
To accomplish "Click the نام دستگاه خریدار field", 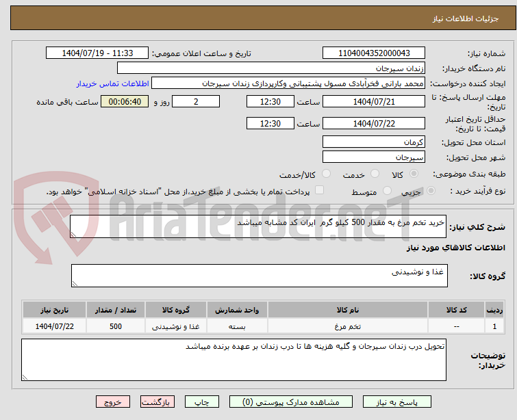I will coord(271,68).
